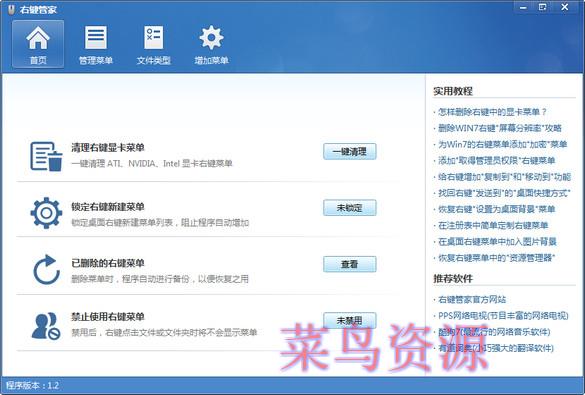Open tutorial 删除WIN7右键"屏幕分辨率"攻略
The image size is (585, 395).
[500, 128]
